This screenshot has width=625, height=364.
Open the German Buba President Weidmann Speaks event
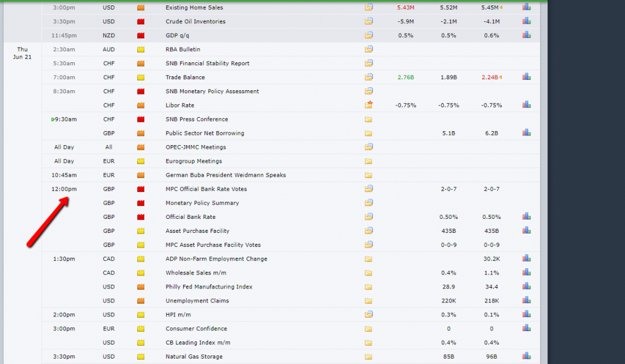[x=226, y=175]
